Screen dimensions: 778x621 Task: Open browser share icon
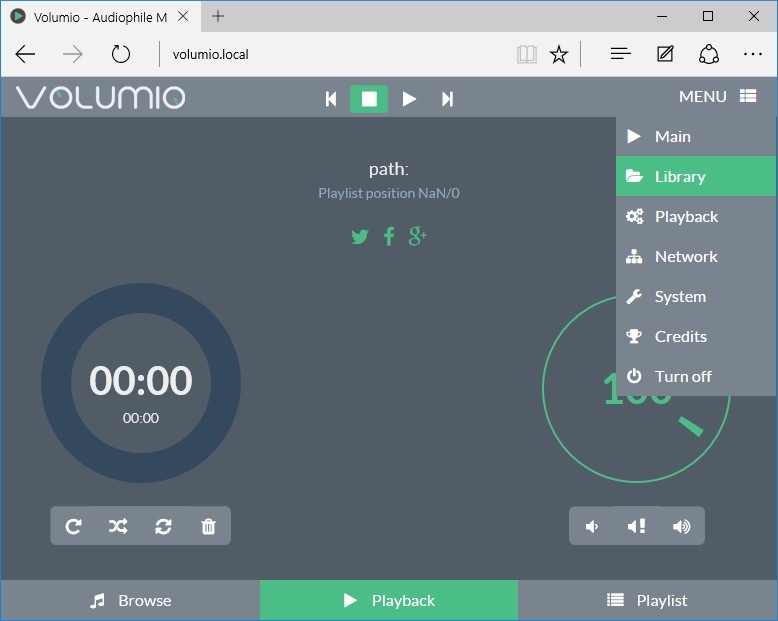709,54
